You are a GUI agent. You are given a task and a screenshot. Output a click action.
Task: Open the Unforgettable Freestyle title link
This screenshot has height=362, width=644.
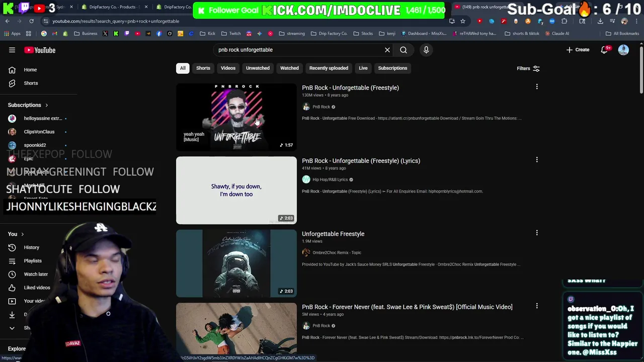[x=333, y=234]
